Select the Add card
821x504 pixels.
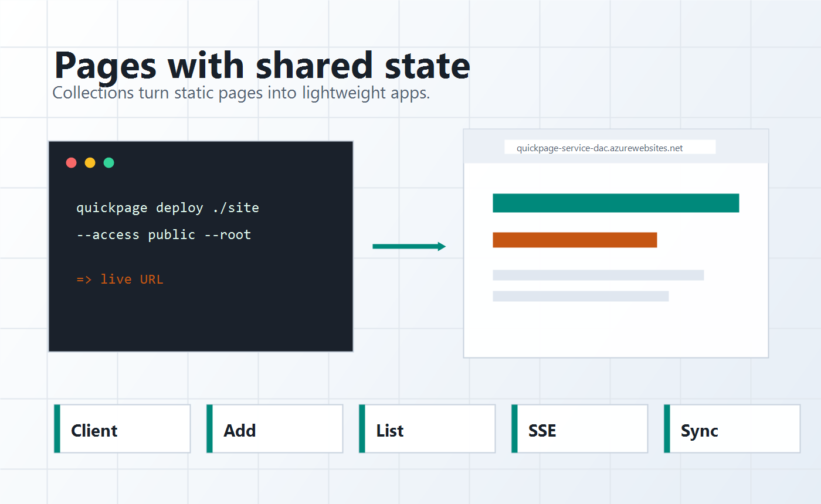click(275, 429)
